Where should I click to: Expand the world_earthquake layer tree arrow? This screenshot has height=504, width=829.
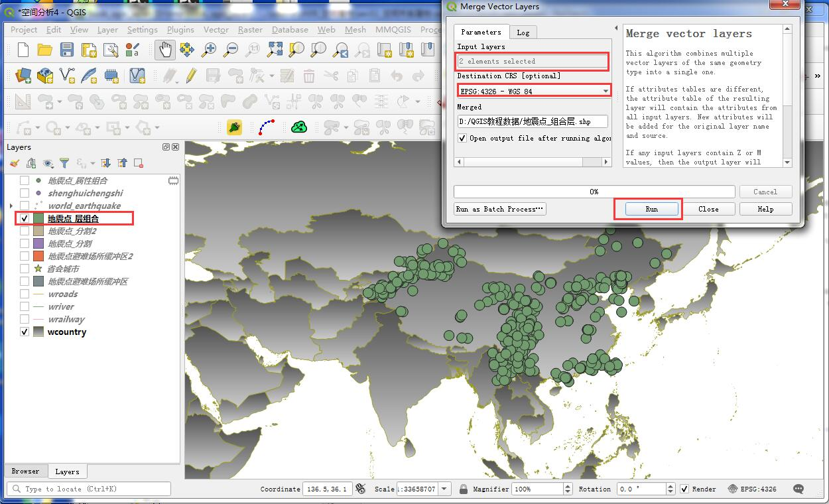(x=11, y=206)
